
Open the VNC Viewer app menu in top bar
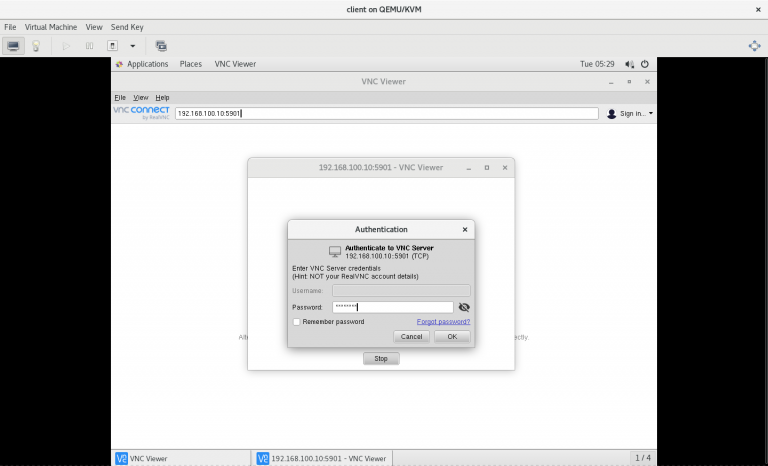pyautogui.click(x=235, y=64)
